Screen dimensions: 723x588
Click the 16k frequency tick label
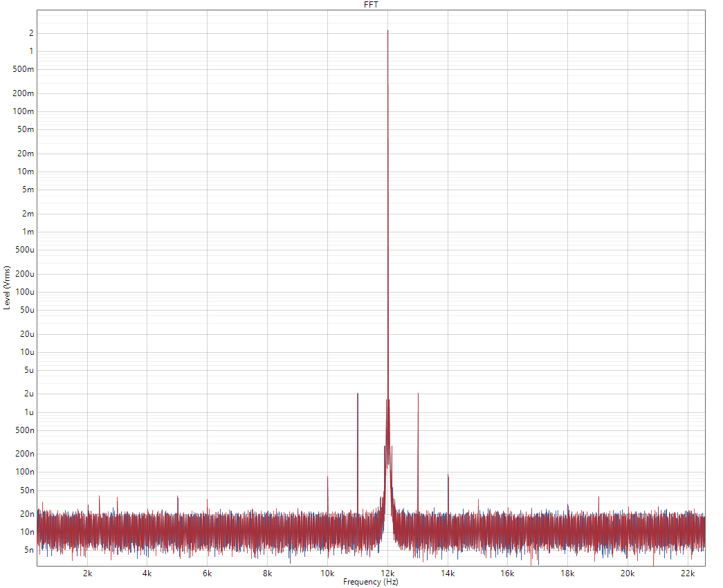pos(507,573)
